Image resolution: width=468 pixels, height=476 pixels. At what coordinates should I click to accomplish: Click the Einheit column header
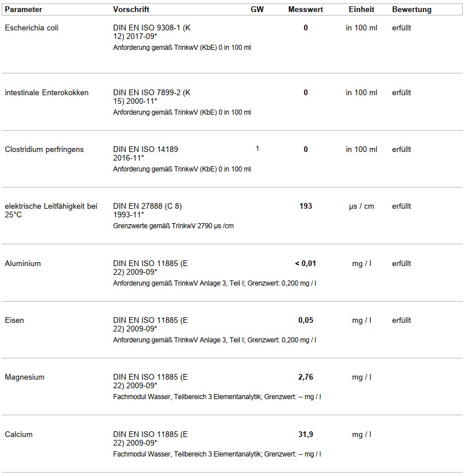(x=361, y=10)
